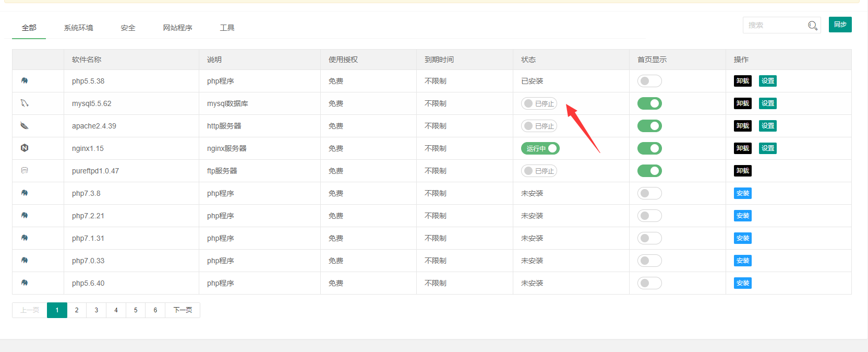
Task: Click the search magnifier icon
Action: click(x=812, y=25)
